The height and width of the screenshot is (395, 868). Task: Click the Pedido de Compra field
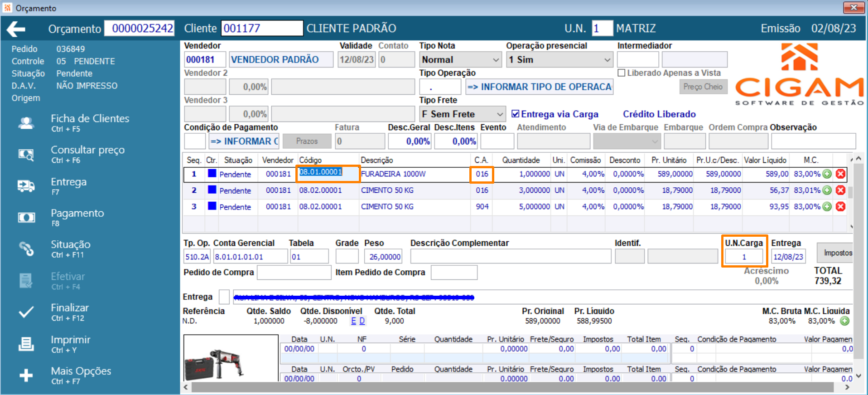coord(294,272)
